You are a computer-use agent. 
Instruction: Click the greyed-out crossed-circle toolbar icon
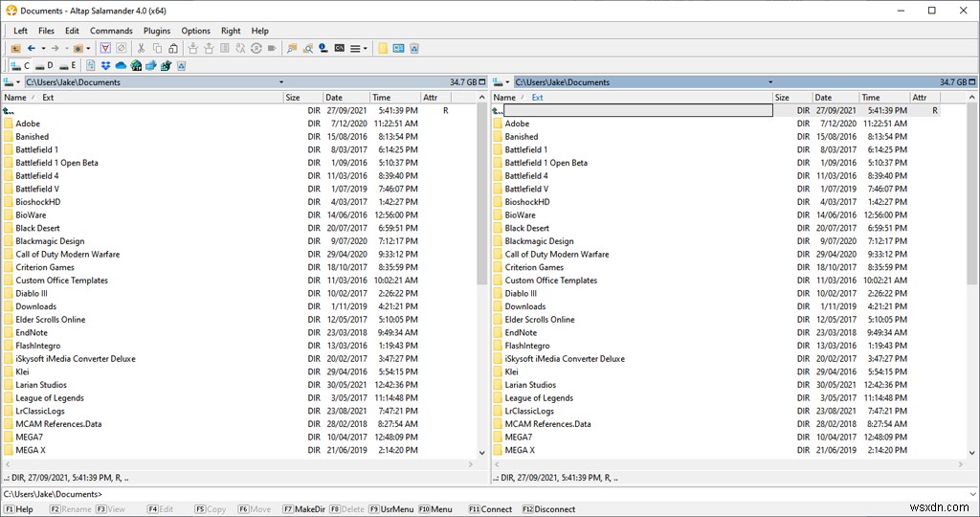click(122, 48)
